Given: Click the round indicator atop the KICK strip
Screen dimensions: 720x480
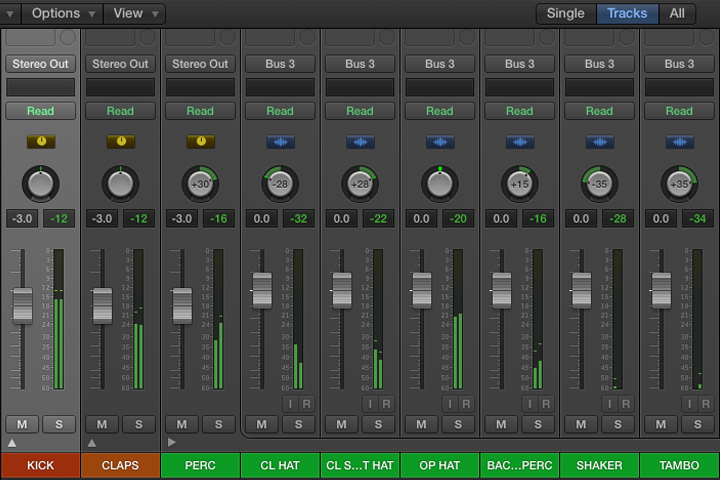Looking at the screenshot, I should [x=68, y=37].
